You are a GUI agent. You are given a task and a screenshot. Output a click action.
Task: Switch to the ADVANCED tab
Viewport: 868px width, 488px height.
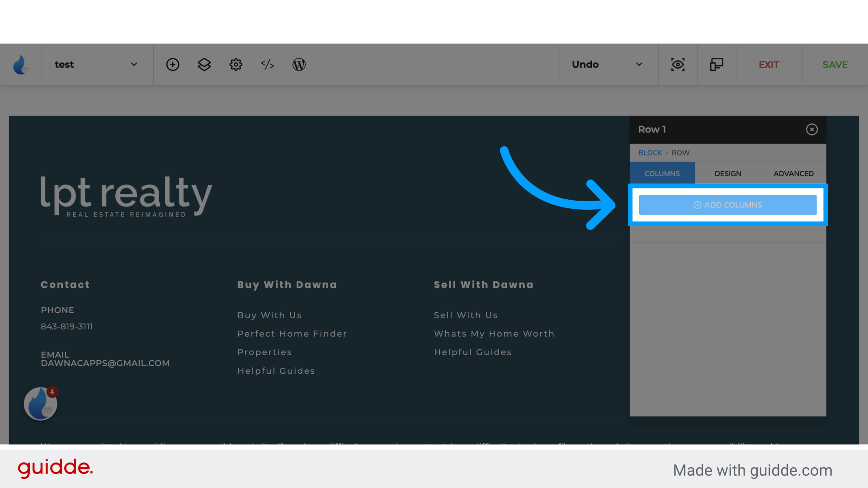pyautogui.click(x=793, y=174)
